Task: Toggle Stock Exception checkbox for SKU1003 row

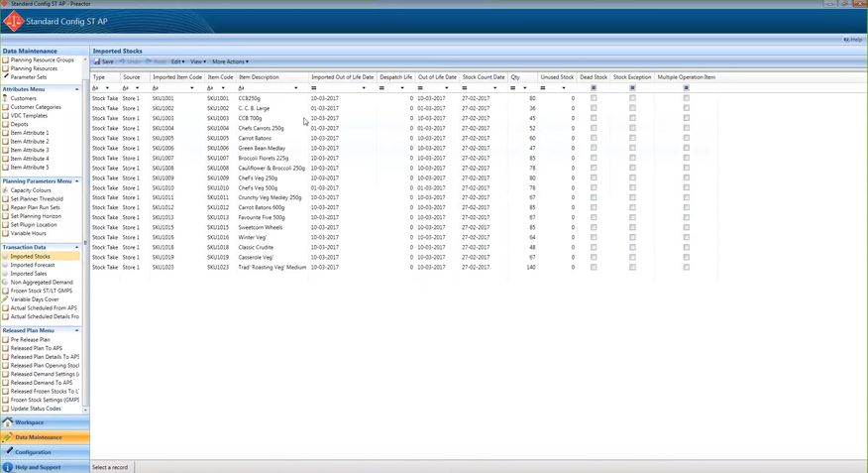Action: coord(632,118)
